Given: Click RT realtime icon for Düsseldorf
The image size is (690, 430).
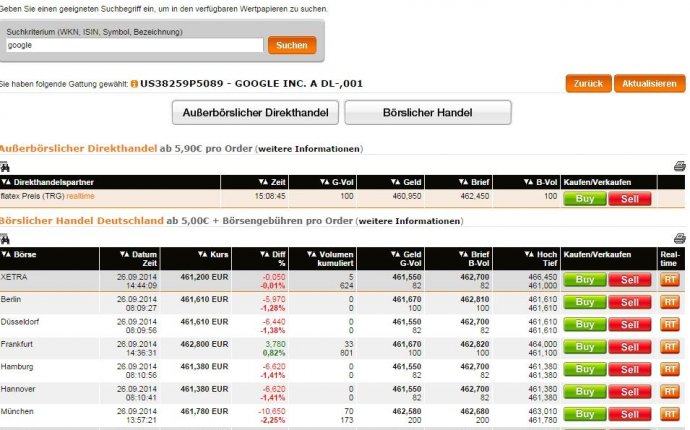Looking at the screenshot, I should pos(670,325).
